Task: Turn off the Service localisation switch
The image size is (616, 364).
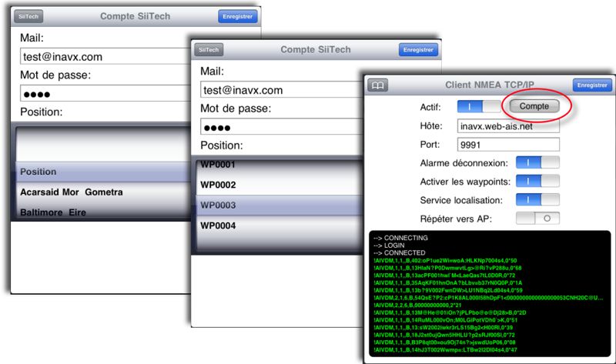Action: [537, 199]
